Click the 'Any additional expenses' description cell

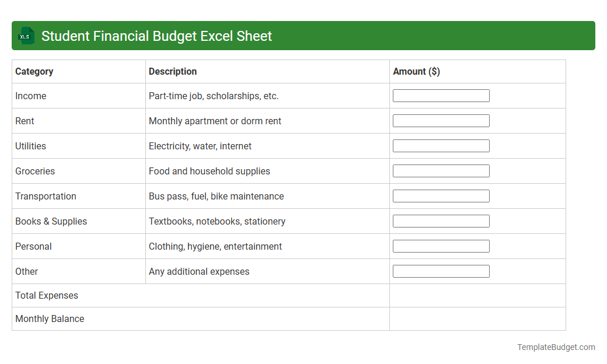(199, 271)
